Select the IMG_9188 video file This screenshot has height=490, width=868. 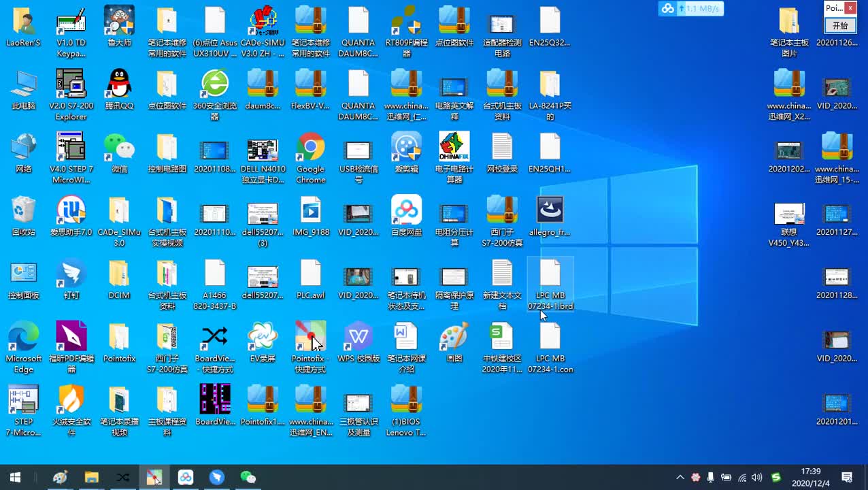[311, 216]
